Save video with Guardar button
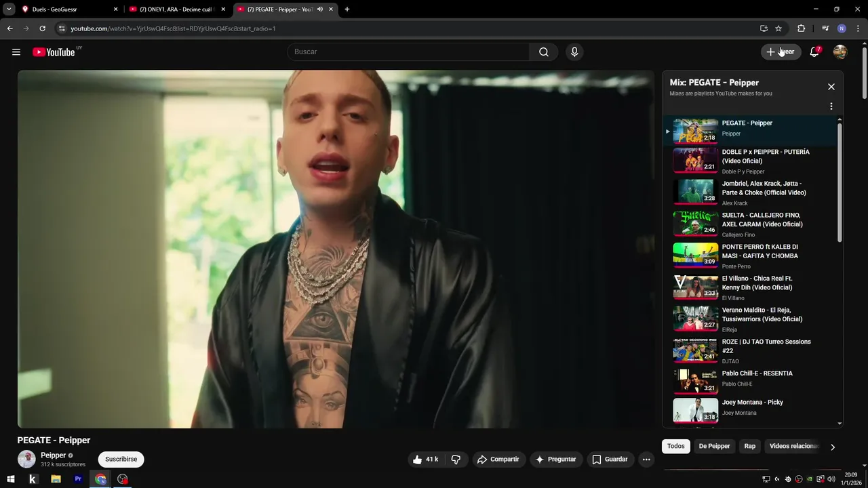 point(610,460)
